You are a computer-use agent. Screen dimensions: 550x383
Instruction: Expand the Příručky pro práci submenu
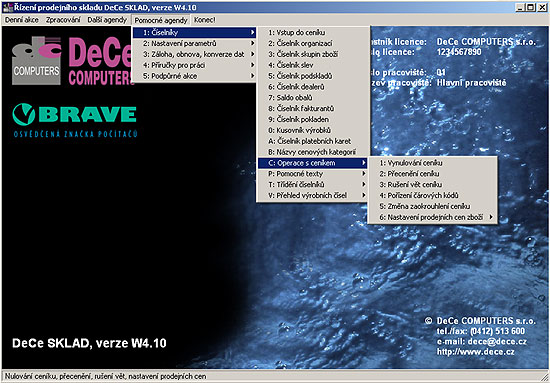[194, 65]
